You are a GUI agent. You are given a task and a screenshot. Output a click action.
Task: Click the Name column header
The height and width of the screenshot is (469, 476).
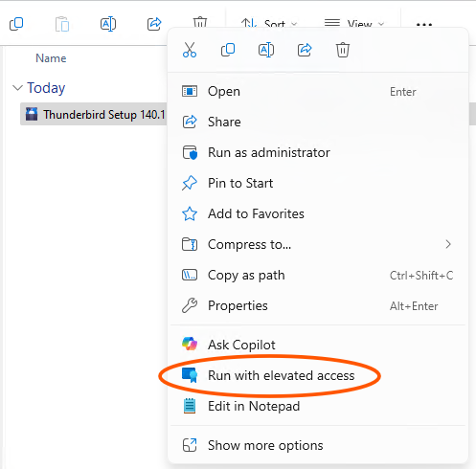click(51, 58)
